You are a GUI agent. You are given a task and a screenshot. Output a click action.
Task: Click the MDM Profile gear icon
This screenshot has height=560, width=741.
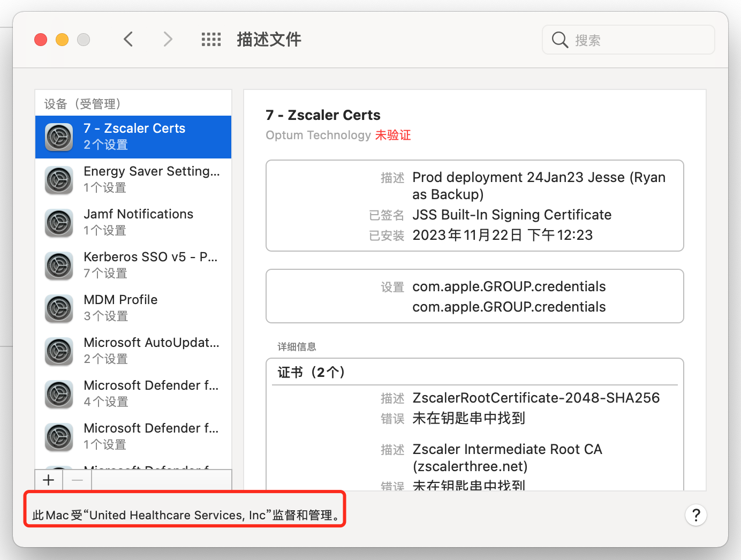59,308
